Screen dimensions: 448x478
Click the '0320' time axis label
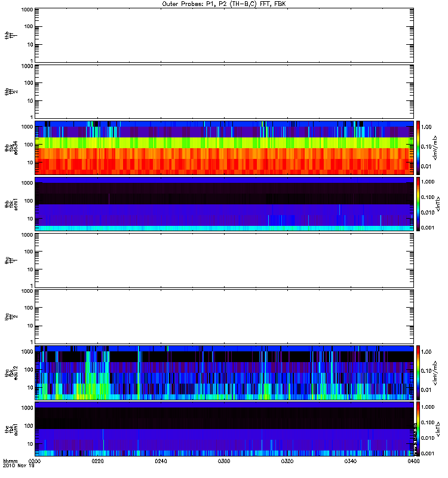pyautogui.click(x=287, y=461)
